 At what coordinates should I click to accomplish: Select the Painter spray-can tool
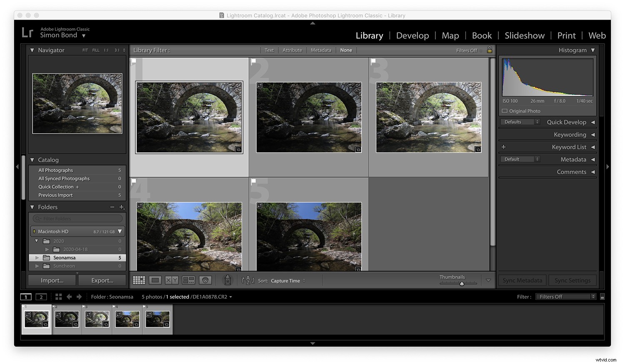[227, 280]
